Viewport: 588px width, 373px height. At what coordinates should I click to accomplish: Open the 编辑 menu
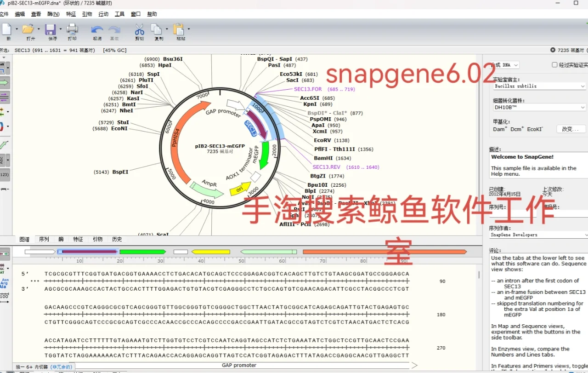point(20,14)
